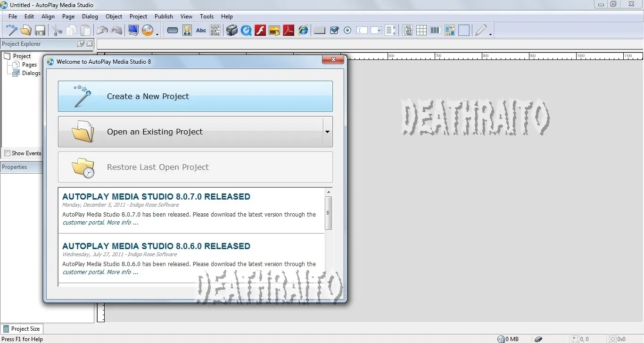Add a Grid object from the toolbar

click(x=421, y=31)
